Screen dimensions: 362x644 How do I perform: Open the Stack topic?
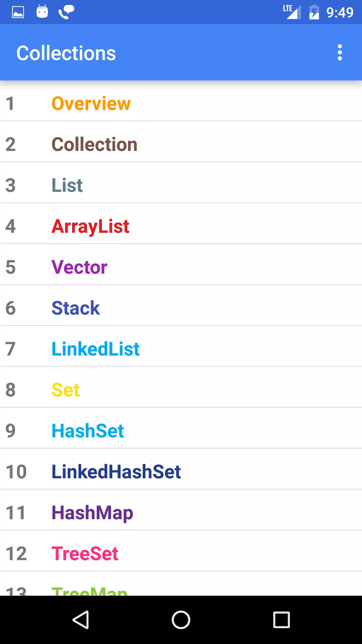[181, 308]
